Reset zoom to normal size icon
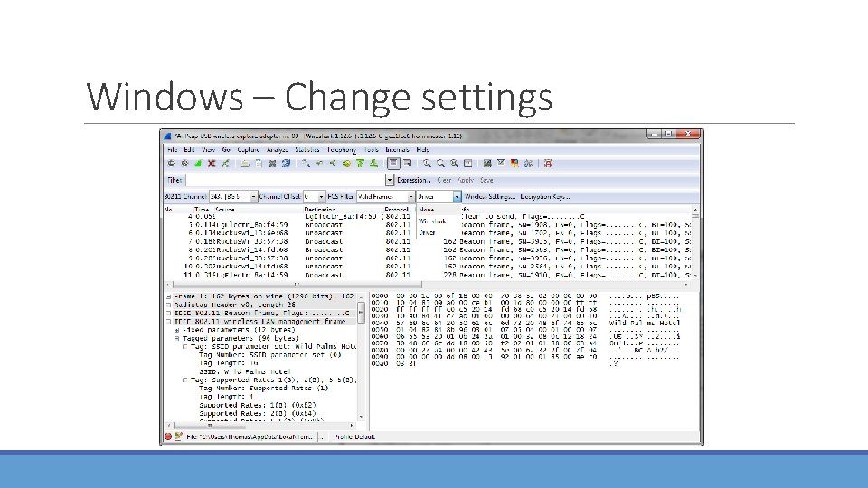Image resolution: width=868 pixels, height=488 pixels. (454, 164)
